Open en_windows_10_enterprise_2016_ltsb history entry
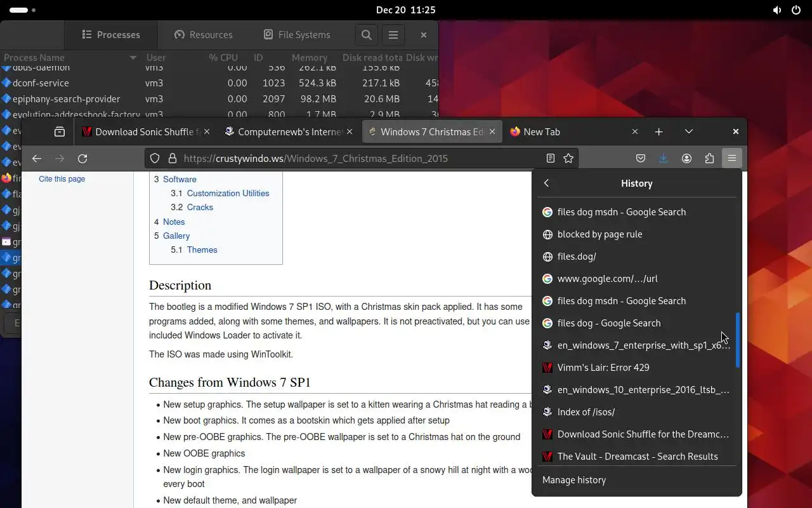This screenshot has height=508, width=812. point(637,390)
